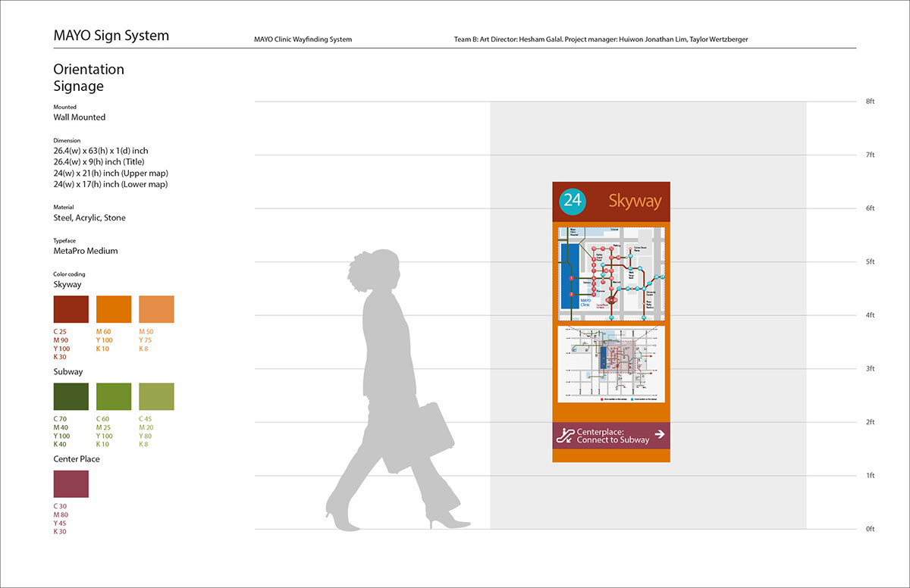Click the 'M 60 Y 100 K 10' values

[105, 340]
